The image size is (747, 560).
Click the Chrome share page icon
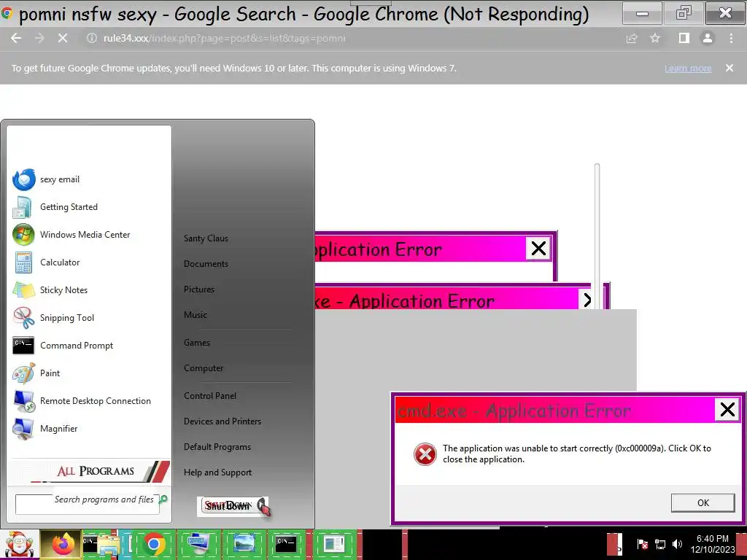(x=632, y=38)
